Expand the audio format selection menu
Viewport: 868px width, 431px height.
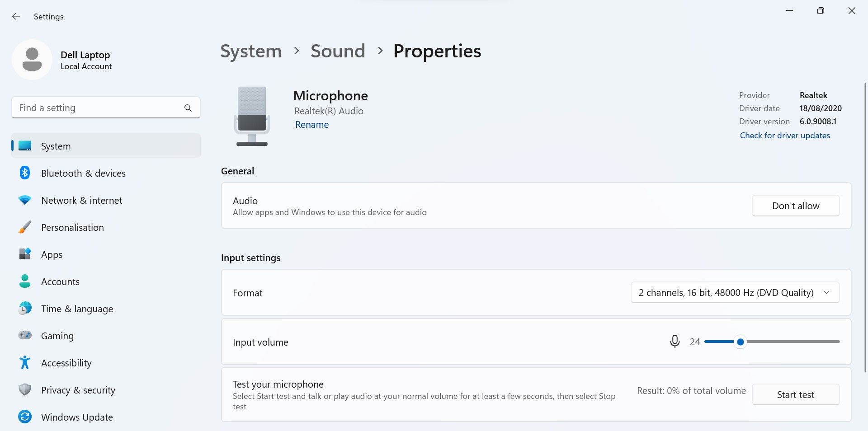[826, 292]
